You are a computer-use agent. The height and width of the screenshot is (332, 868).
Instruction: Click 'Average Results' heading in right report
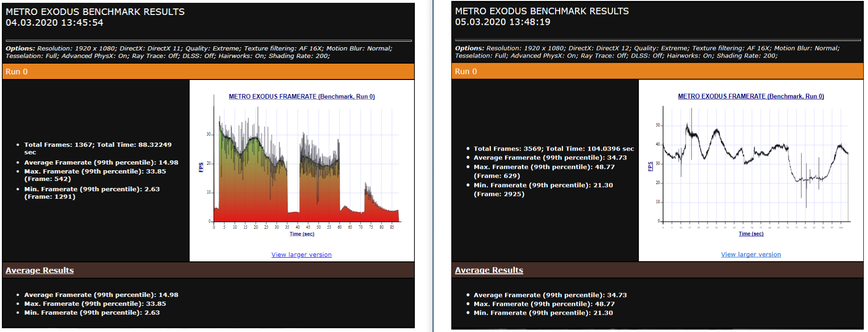(489, 270)
